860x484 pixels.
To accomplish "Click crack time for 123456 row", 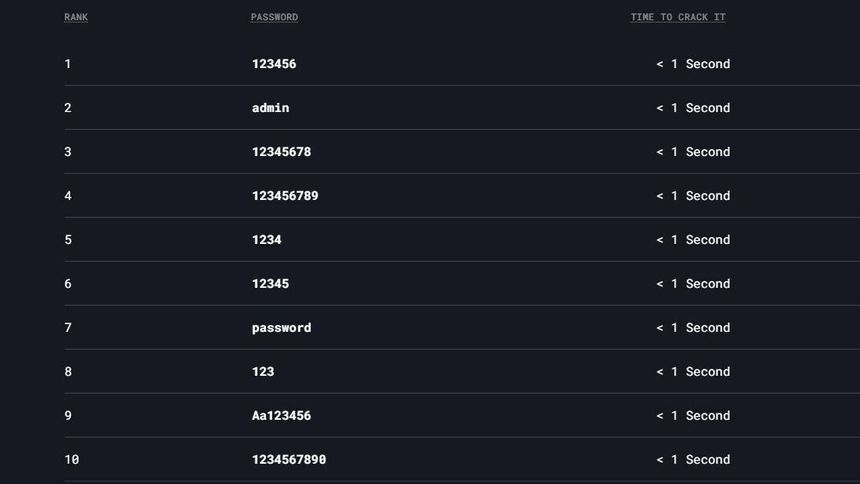I will [693, 64].
